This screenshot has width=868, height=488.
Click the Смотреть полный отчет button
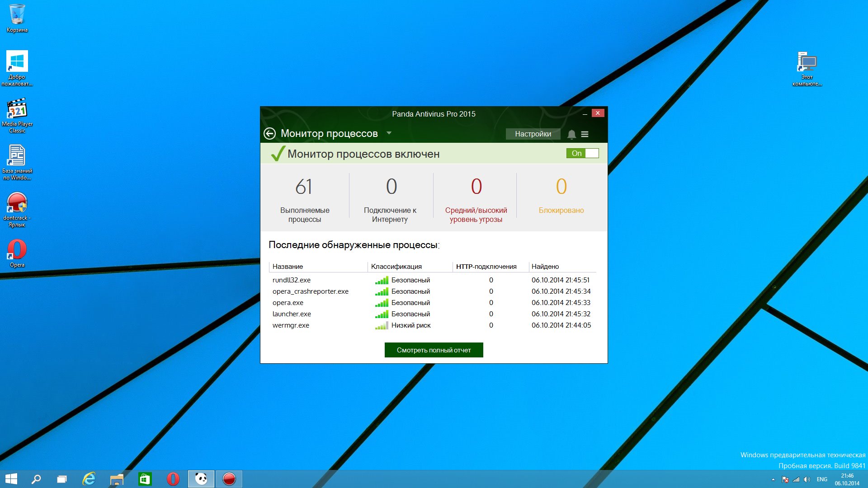point(434,350)
